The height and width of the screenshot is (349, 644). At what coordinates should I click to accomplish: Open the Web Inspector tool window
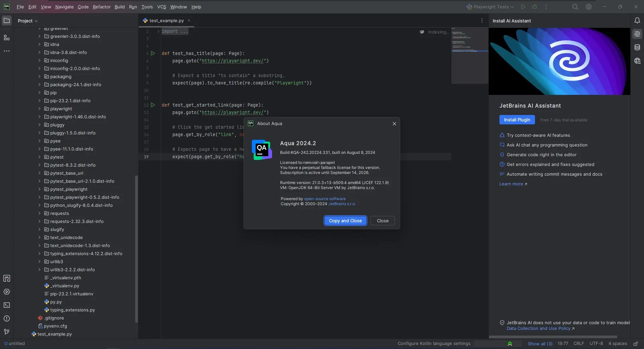tap(637, 61)
